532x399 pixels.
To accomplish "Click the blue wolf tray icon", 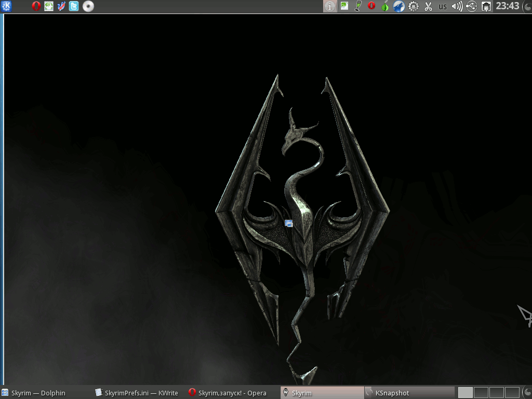I will point(399,6).
